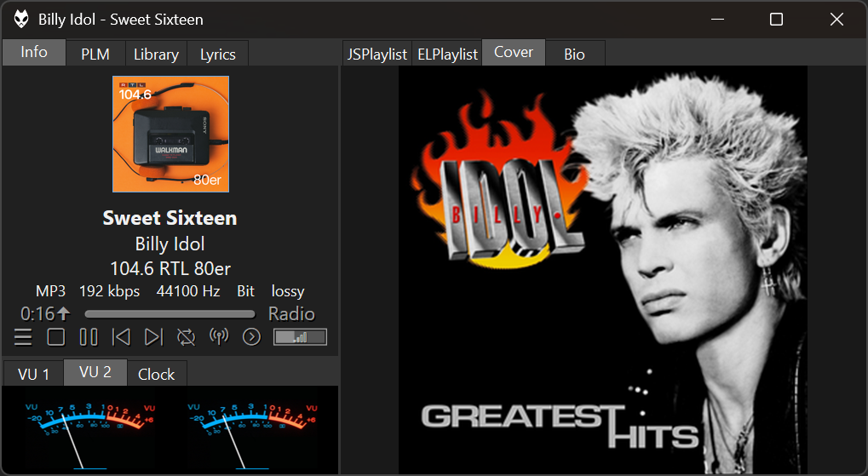The height and width of the screenshot is (476, 868).
Task: Select the Cover tab
Action: (514, 52)
